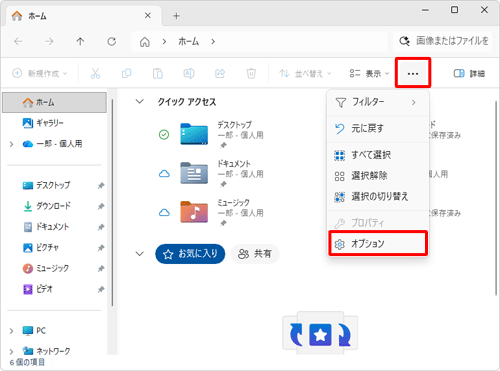This screenshot has width=500, height=371.
Task: Open pinned デスクトップ in the sidebar
Action: 46,185
